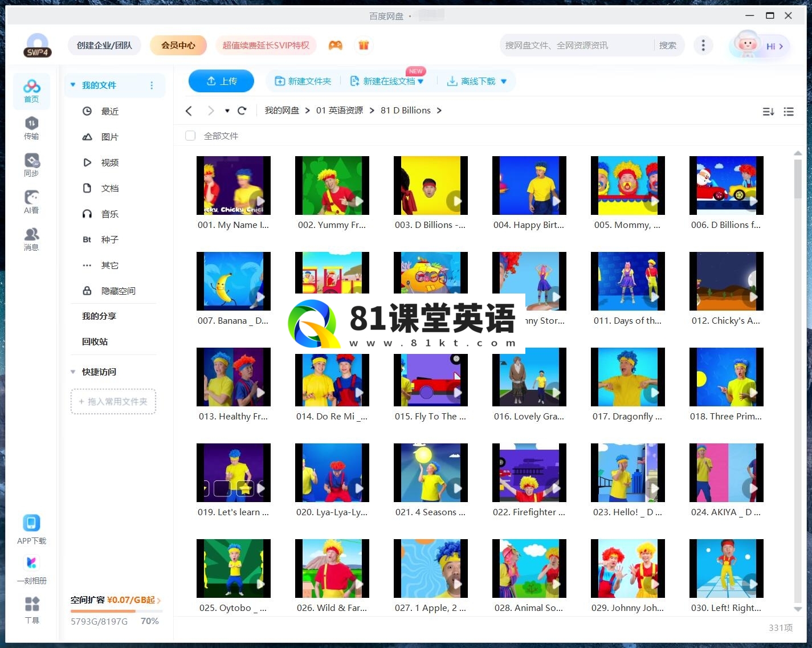Click file name 018. Three Prim...
Screen dimensions: 812x648
point(726,416)
